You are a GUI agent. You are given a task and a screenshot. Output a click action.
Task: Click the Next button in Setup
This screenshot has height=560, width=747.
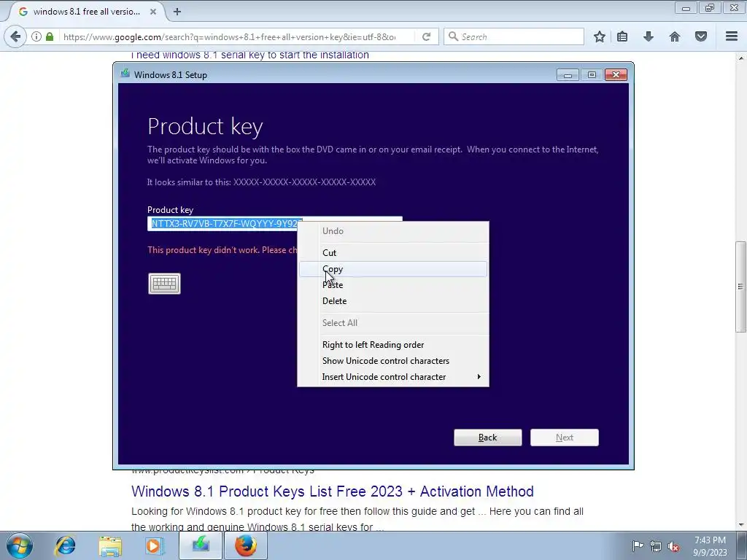[565, 437]
